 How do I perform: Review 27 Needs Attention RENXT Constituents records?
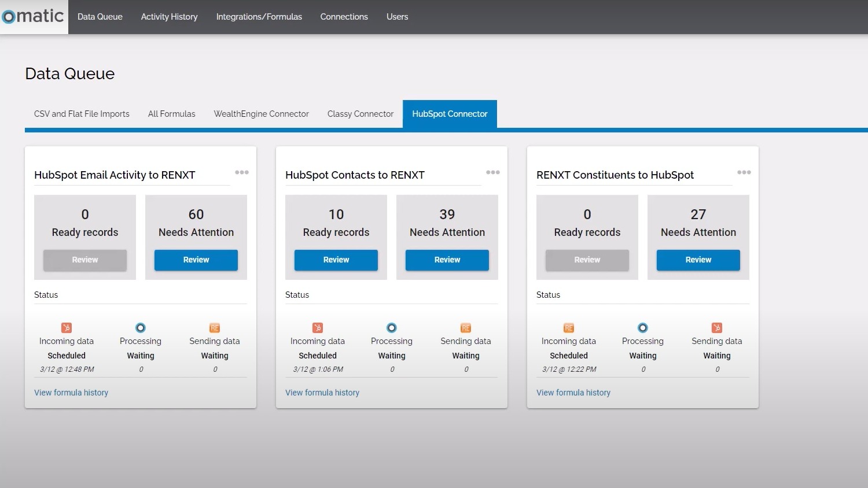(698, 260)
